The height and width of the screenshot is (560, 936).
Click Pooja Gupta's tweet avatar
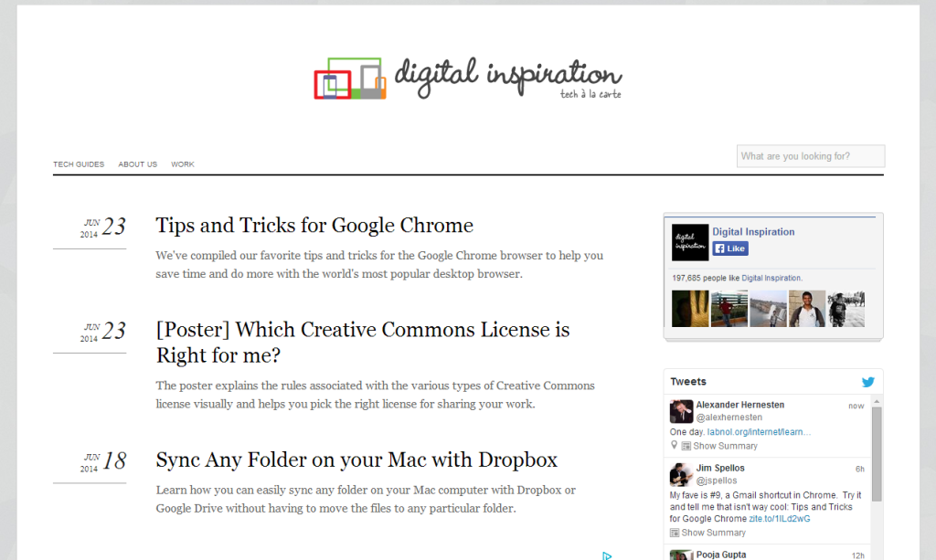click(x=681, y=555)
